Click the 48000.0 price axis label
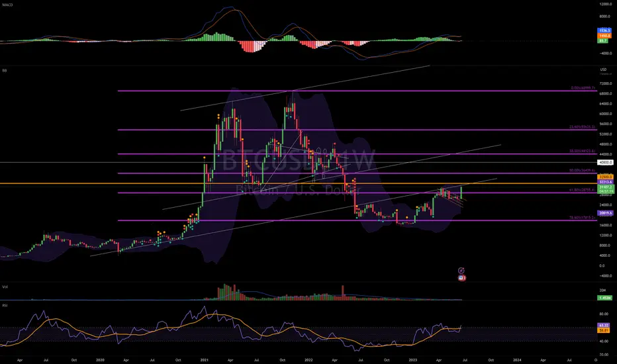This screenshot has width=617, height=364. (606, 144)
